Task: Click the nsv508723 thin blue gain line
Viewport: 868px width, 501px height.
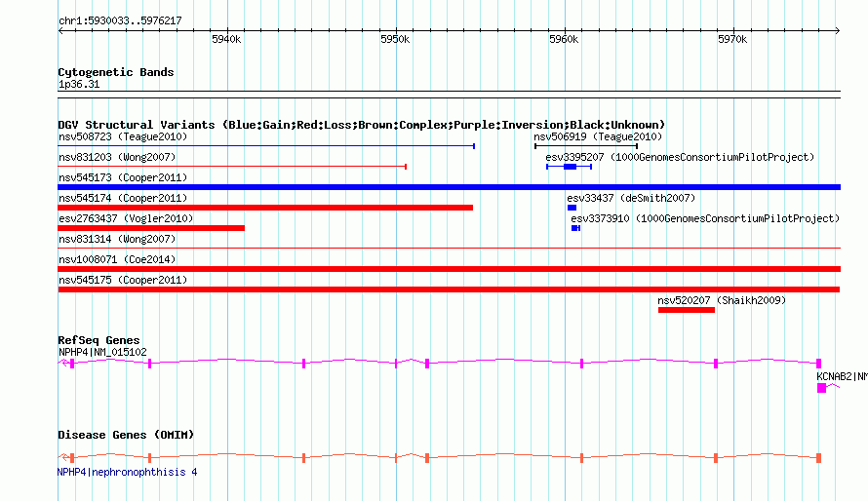Action: 266,146
